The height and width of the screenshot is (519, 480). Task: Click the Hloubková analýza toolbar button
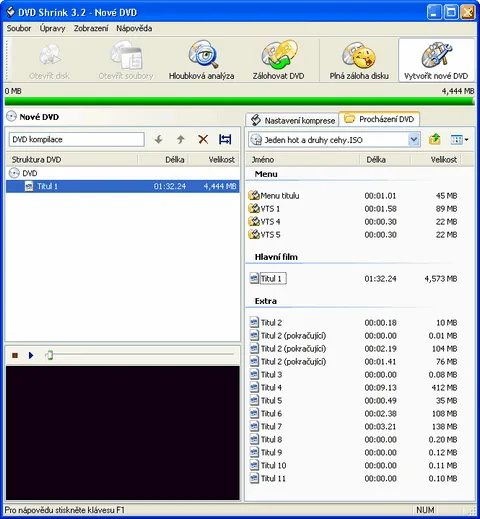[201, 61]
